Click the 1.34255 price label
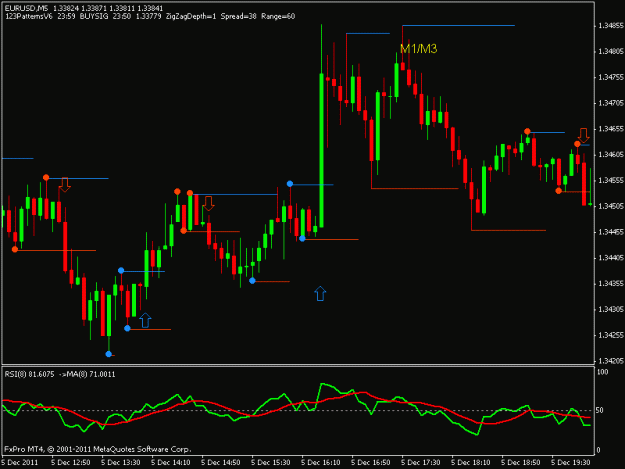This screenshot has width=625, height=469. click(x=611, y=335)
